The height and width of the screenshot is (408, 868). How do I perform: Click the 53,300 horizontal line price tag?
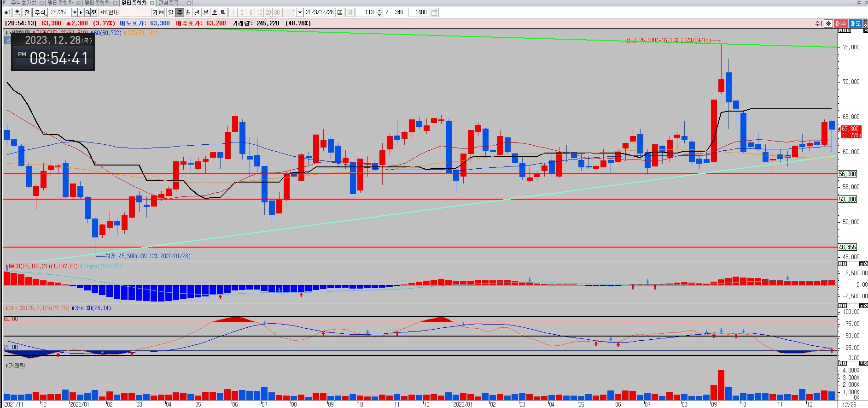847,199
